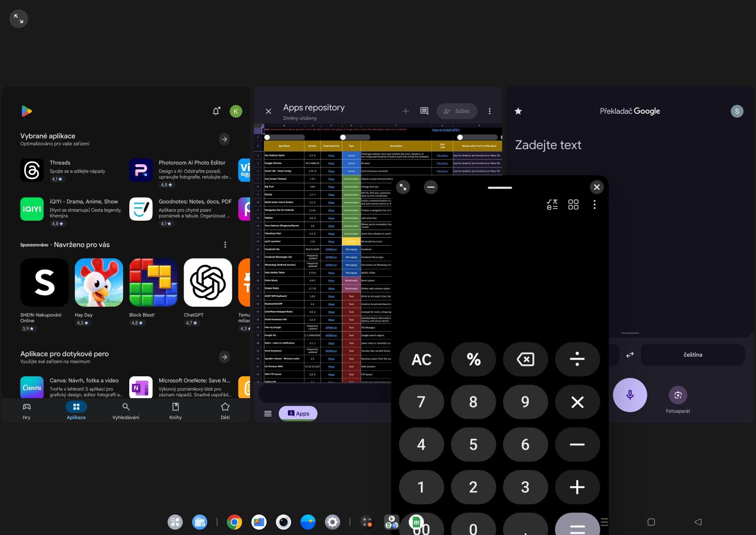Tap the microphone button in Translate
Screen dimensions: 756x535
click(x=629, y=395)
